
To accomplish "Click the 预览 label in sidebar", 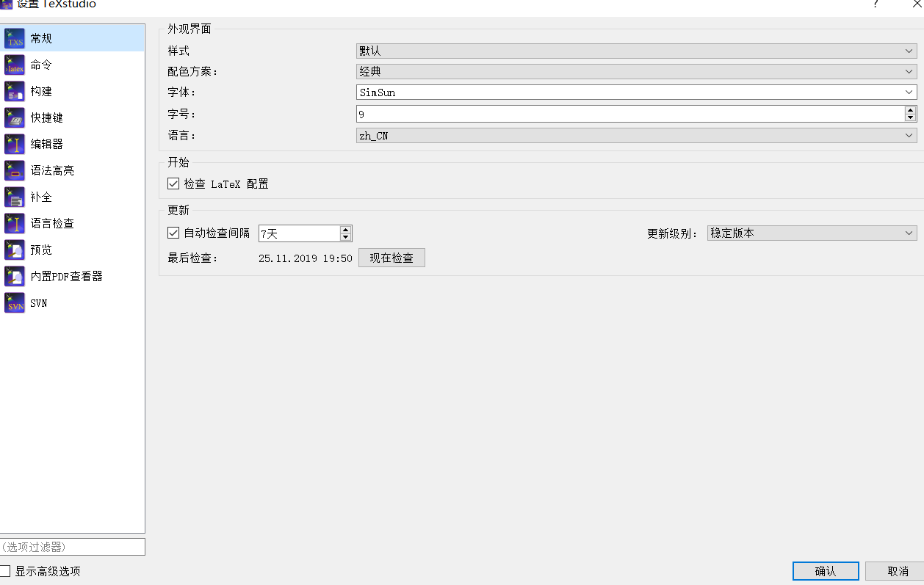I will [41, 250].
